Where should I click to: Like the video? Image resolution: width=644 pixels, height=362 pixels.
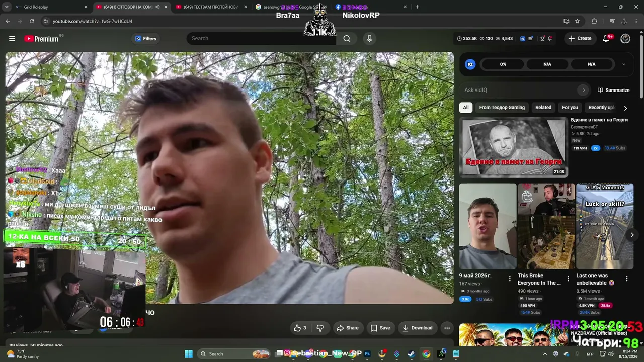(x=300, y=328)
